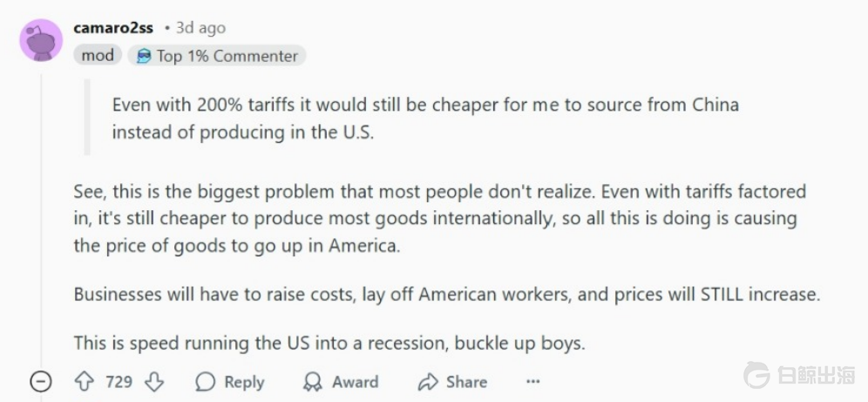Screen dimensions: 868x402
Task: Open the three-dot more options menu
Action: click(x=533, y=382)
